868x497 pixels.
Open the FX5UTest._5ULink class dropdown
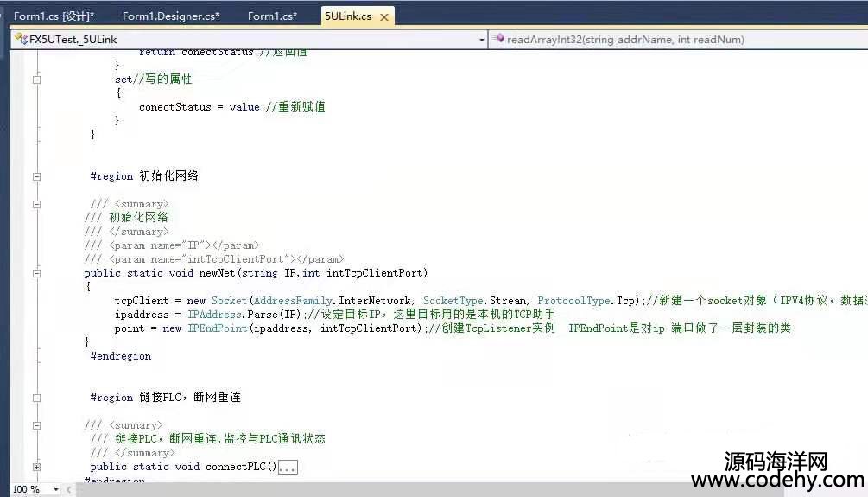482,40
